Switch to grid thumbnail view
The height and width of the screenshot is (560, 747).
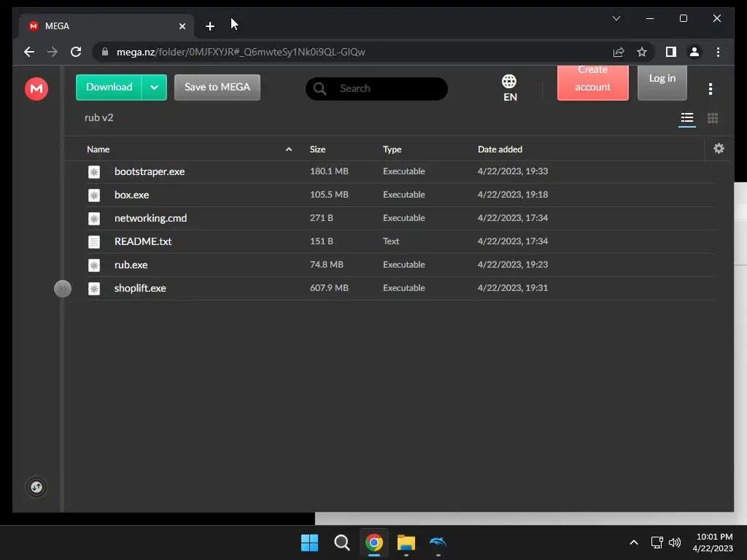tap(713, 118)
